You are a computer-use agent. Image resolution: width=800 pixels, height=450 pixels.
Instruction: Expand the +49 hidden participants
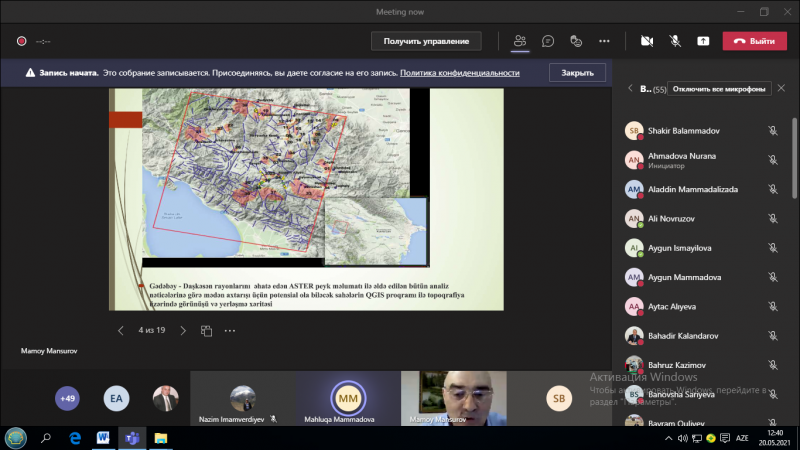pos(67,398)
